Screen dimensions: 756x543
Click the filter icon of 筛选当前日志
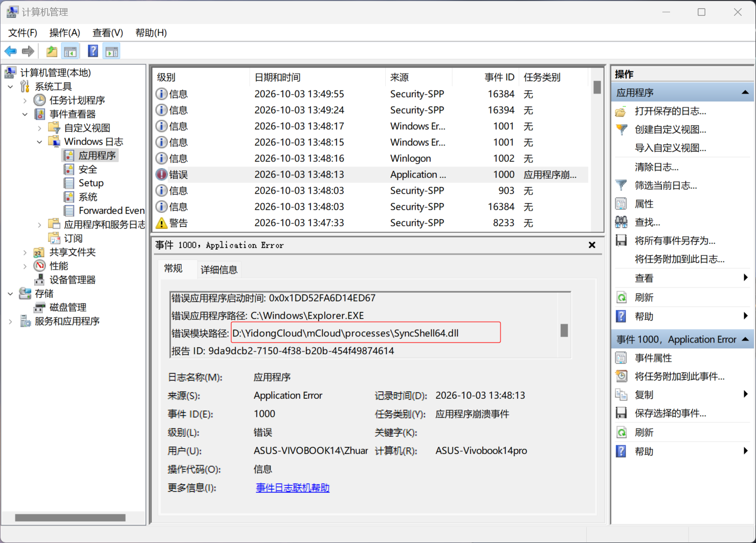click(x=621, y=185)
